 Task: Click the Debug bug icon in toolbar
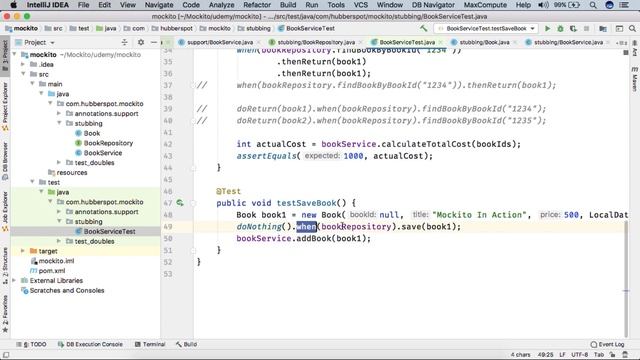tap(560, 29)
